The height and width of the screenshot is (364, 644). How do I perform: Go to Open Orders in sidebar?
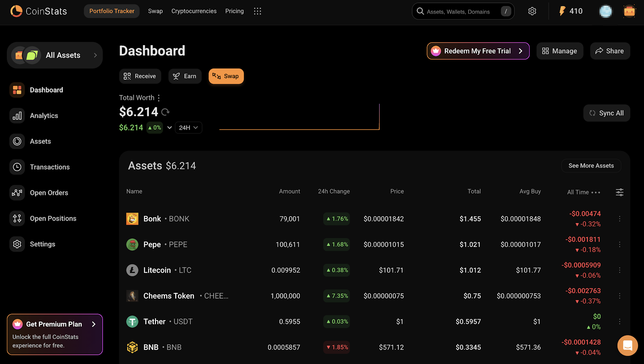49,193
